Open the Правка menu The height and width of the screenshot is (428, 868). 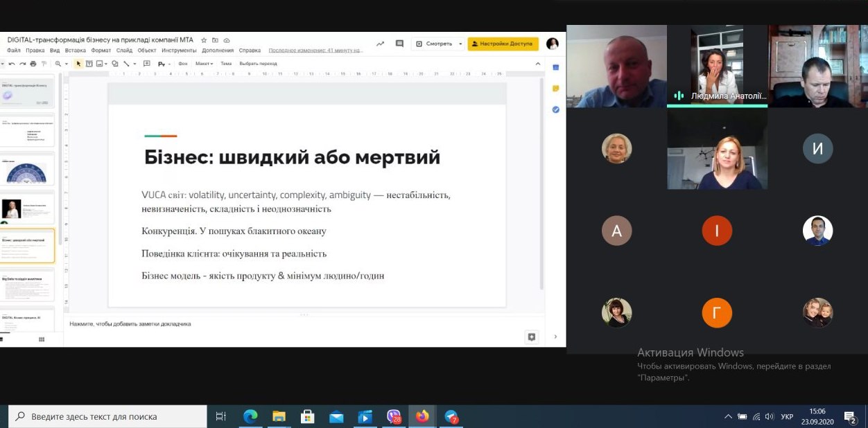(35, 51)
